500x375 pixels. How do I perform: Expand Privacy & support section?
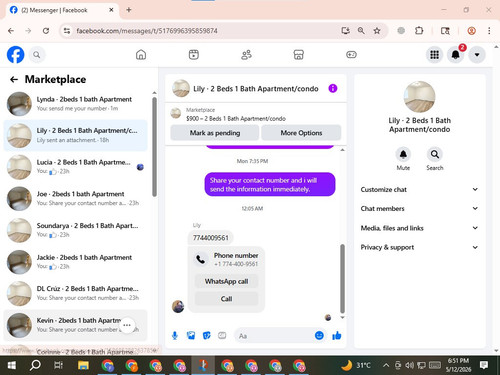(x=419, y=247)
